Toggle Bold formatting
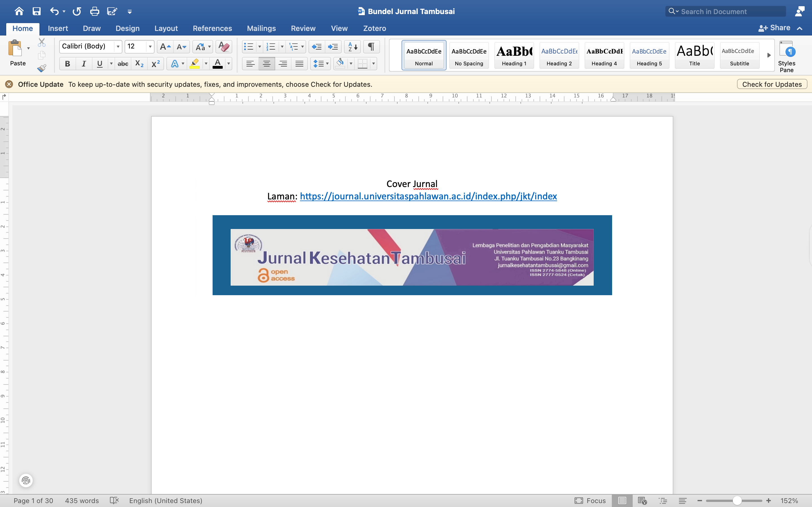This screenshot has width=812, height=507. click(x=67, y=64)
